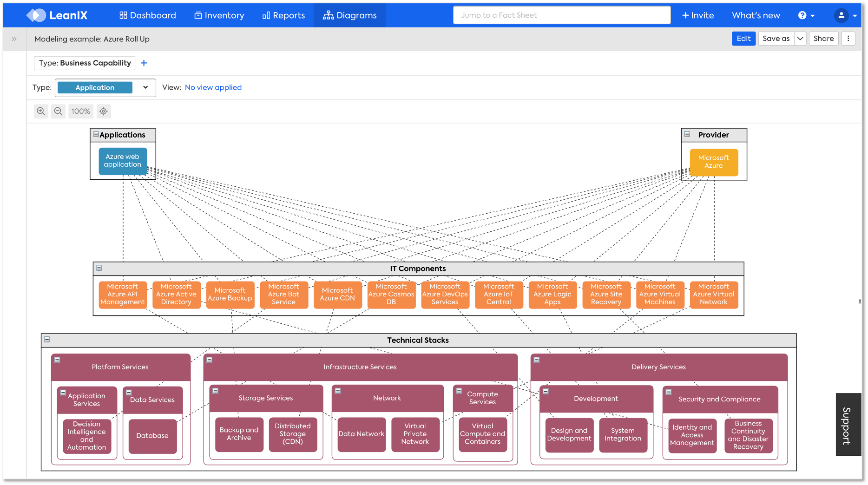
Task: Collapse the Network box
Action: coord(338,391)
